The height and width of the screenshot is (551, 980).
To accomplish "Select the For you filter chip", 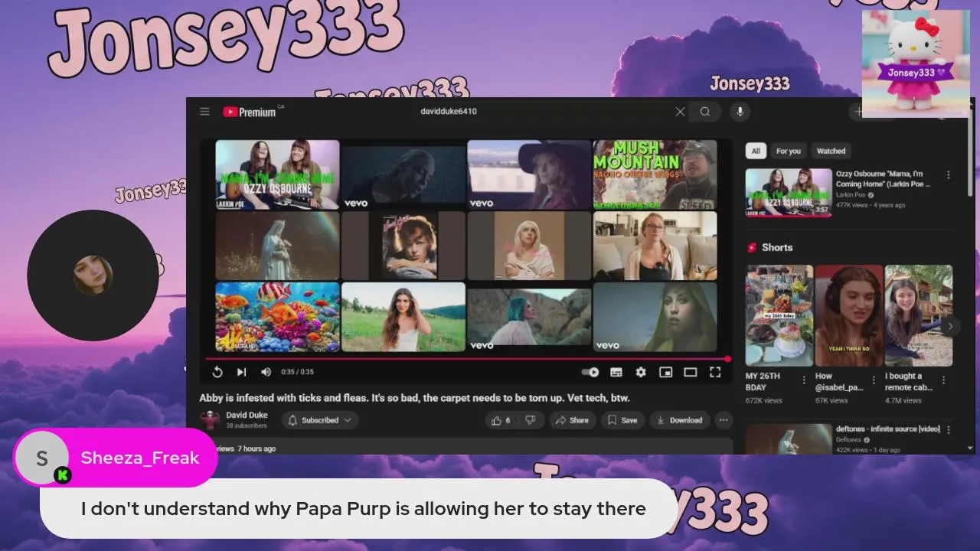I will point(789,151).
